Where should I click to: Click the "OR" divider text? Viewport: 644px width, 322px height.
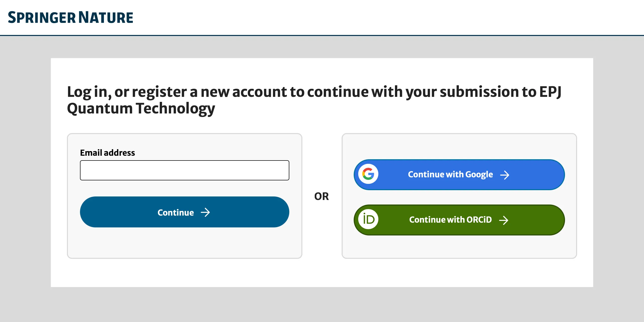[x=321, y=196]
